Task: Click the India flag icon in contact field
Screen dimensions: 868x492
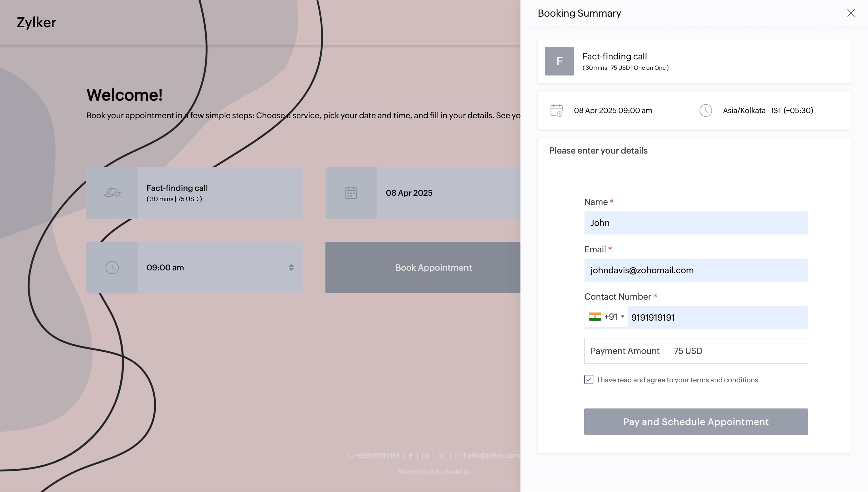Action: pyautogui.click(x=595, y=316)
